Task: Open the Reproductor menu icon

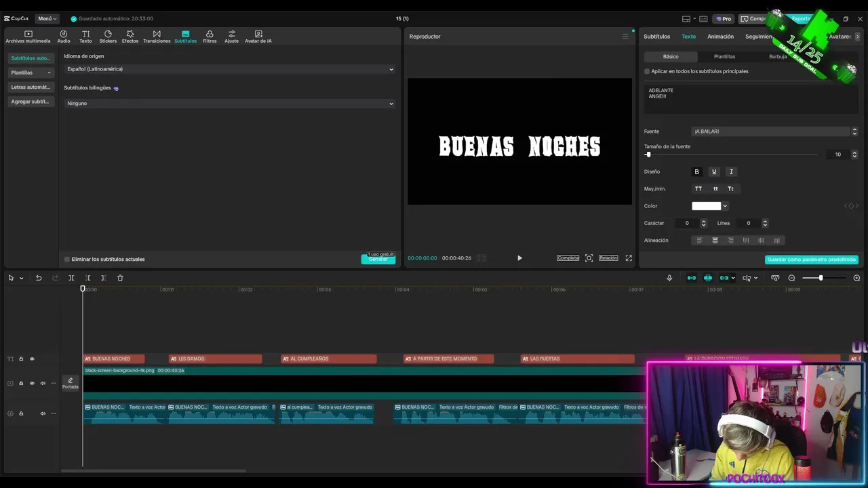Action: (x=625, y=37)
